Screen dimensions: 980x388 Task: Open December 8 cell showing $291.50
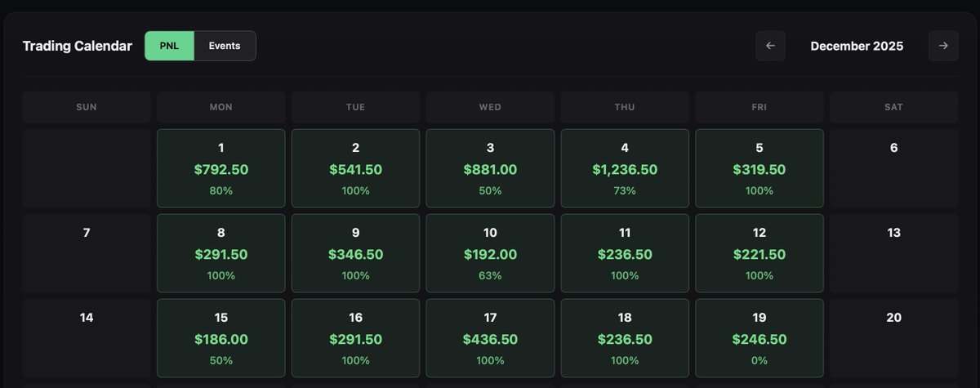[221, 253]
